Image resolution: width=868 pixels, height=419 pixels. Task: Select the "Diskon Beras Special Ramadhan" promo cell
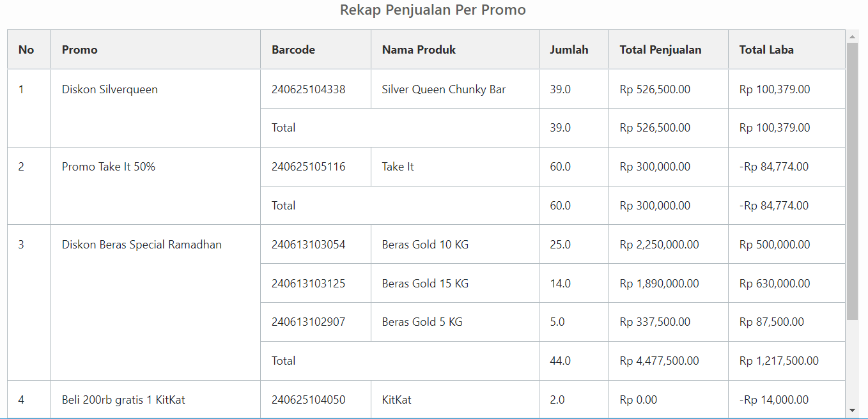(x=142, y=245)
